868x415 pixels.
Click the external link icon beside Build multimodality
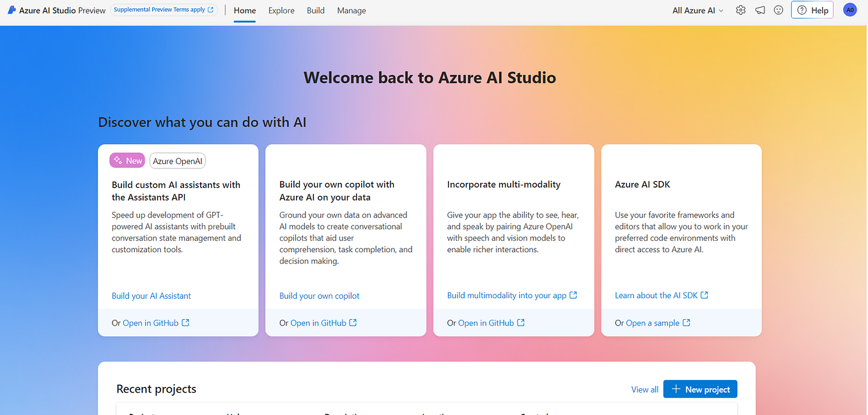[x=574, y=295]
